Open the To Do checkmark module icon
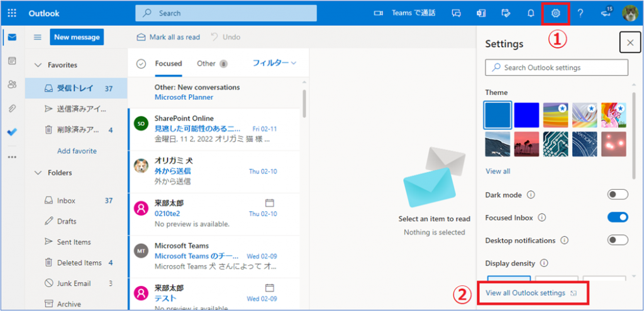 click(x=13, y=132)
